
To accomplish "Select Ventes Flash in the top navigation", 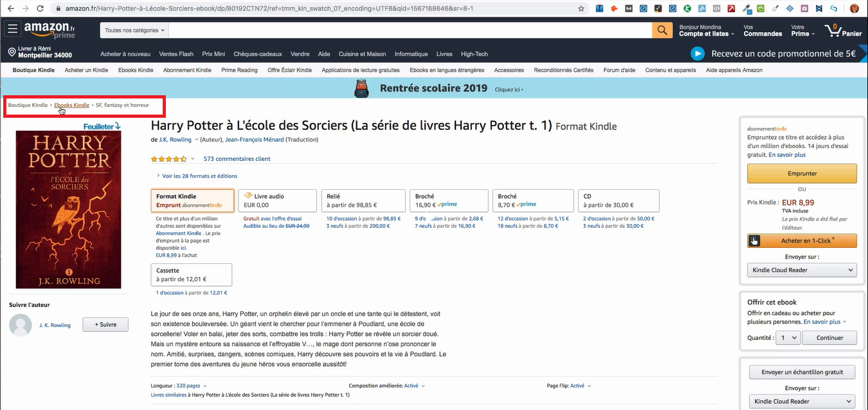I will tap(176, 54).
